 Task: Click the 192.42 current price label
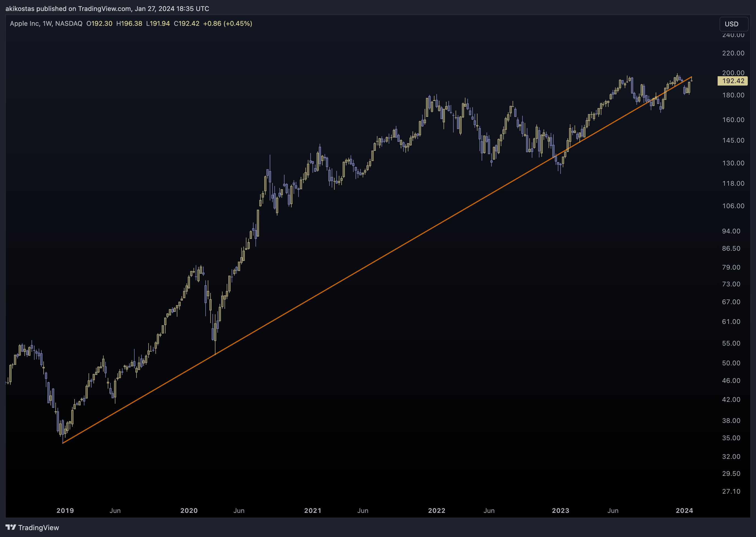pos(732,81)
